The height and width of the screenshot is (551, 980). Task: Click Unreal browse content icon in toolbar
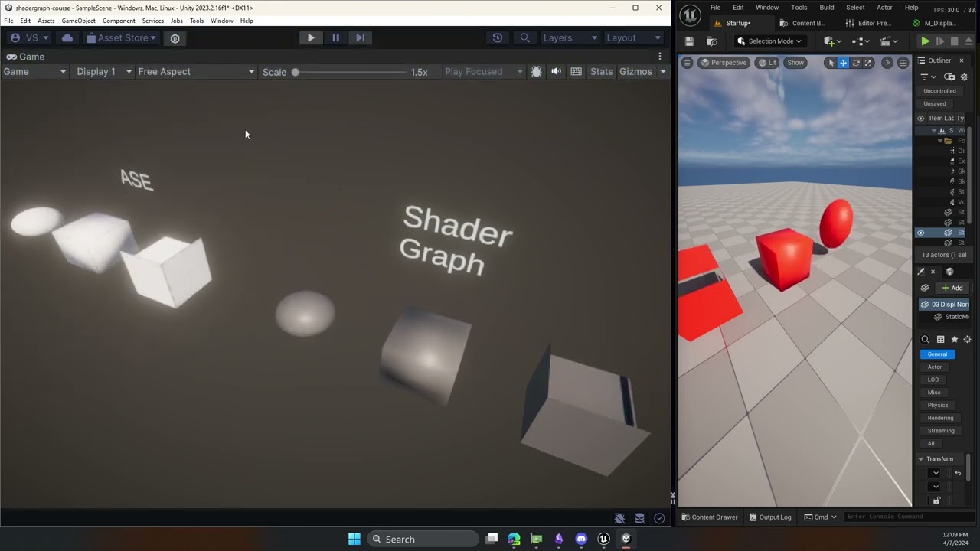pos(711,41)
